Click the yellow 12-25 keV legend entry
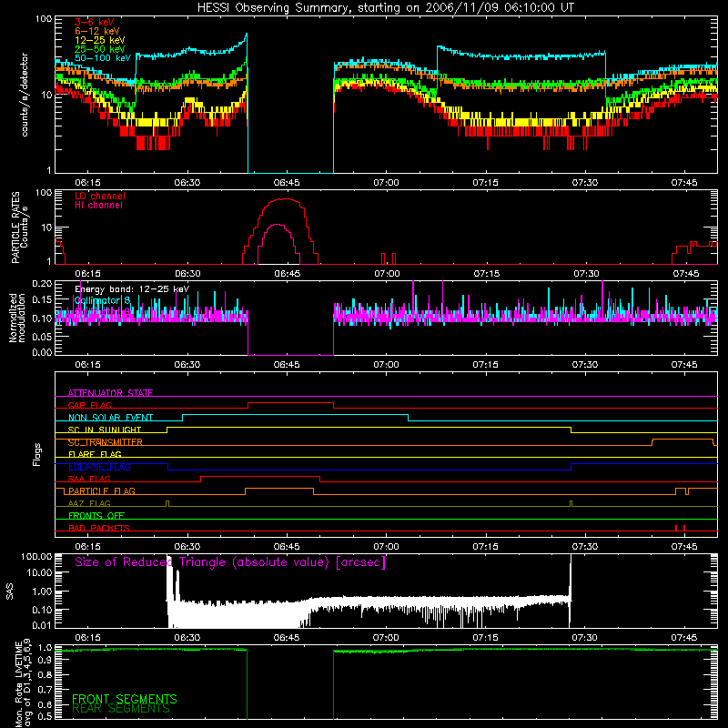 [100, 40]
